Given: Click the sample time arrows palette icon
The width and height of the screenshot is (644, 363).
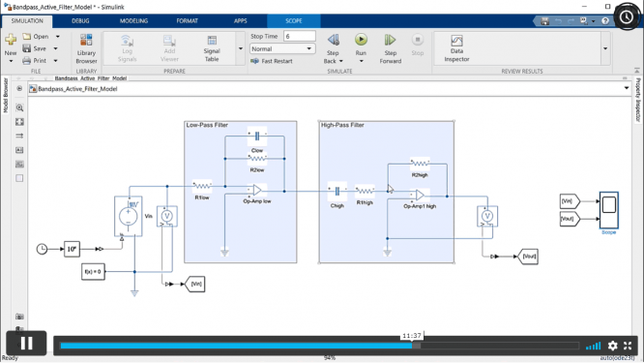Looking at the screenshot, I should point(19,136).
